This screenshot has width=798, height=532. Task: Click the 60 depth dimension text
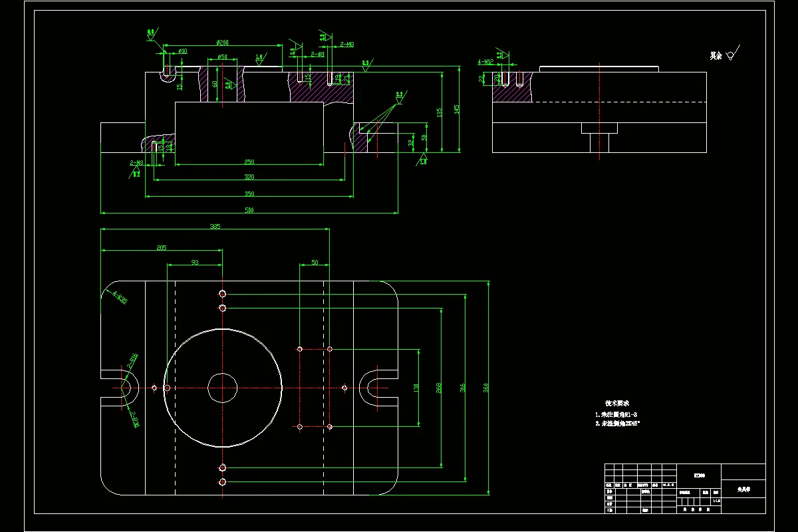[x=215, y=84]
